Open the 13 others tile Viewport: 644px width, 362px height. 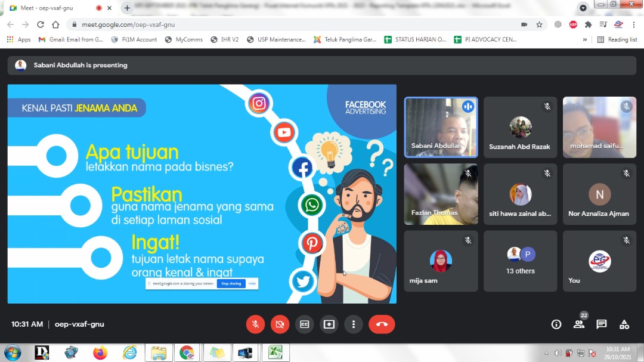521,261
